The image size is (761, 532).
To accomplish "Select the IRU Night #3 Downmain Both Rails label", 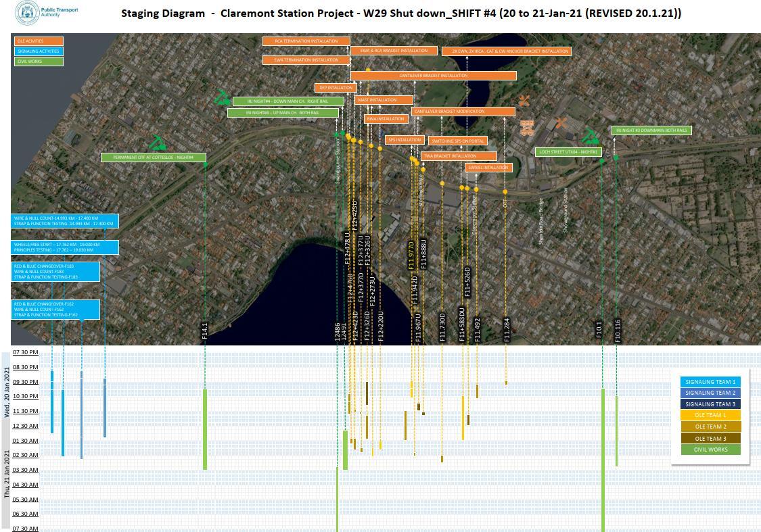I will pyautogui.click(x=651, y=130).
